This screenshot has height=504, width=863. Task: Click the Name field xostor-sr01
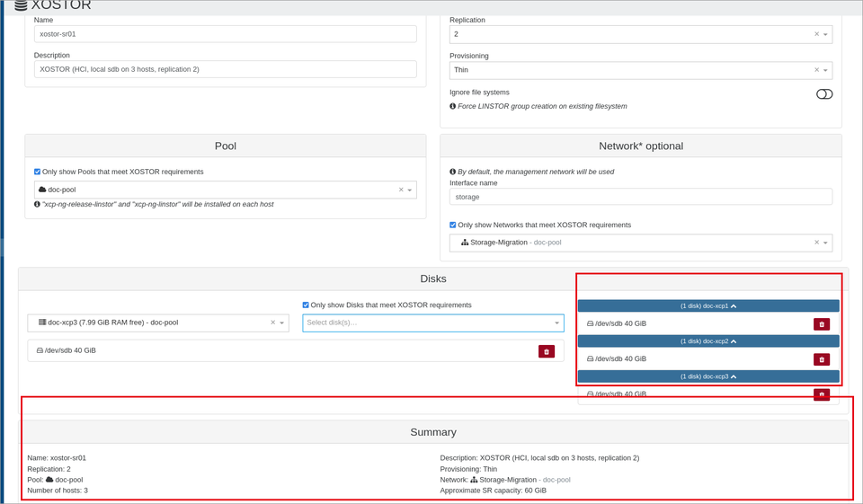(x=225, y=34)
